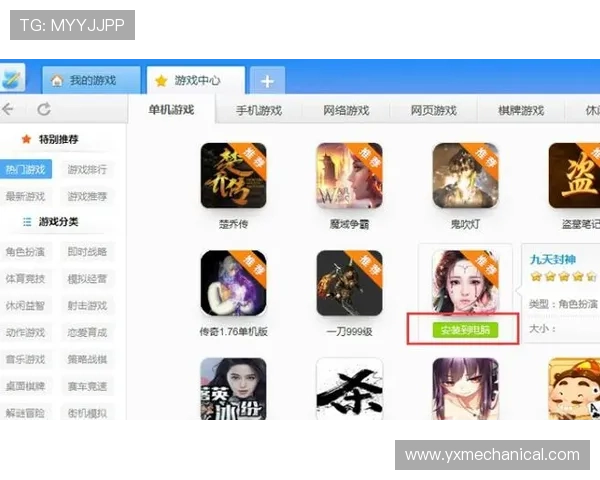This screenshot has height=480, width=600.
Task: Refresh the page with reload icon
Action: click(x=44, y=109)
